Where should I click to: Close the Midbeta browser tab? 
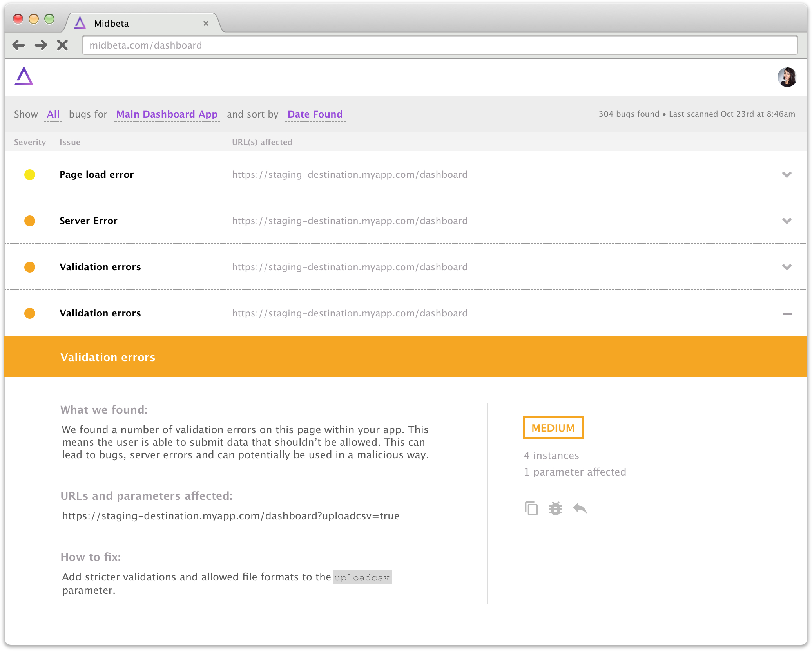coord(206,24)
